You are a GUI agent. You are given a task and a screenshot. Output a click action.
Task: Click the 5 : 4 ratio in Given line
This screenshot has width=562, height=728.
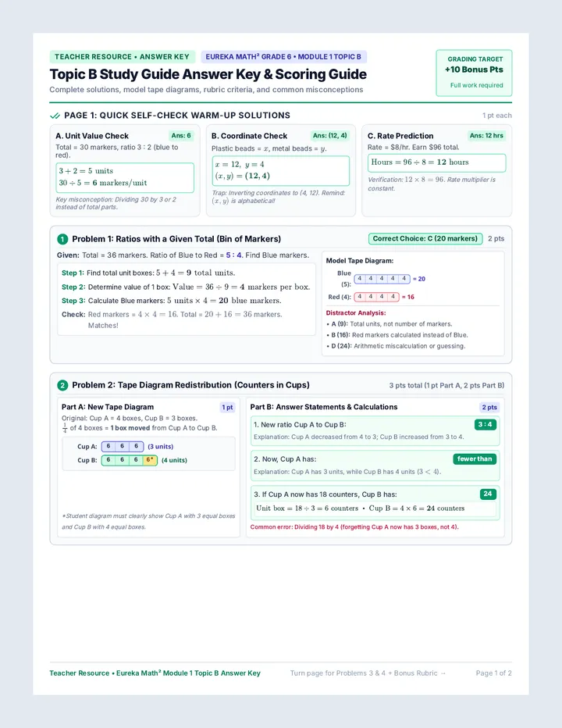(x=234, y=255)
